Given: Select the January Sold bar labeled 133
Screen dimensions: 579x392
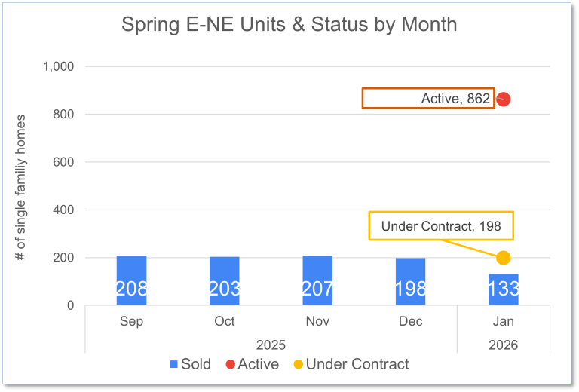Looking at the screenshot, I should [504, 289].
